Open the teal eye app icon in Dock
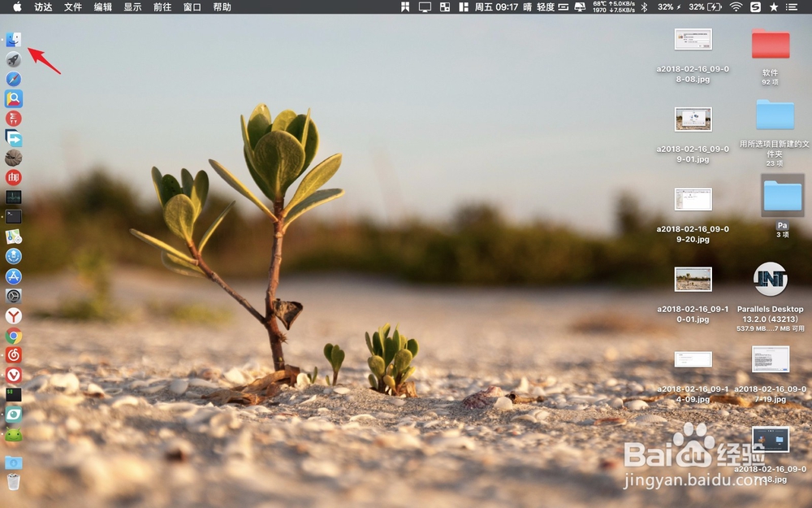This screenshot has width=812, height=508. point(14,415)
